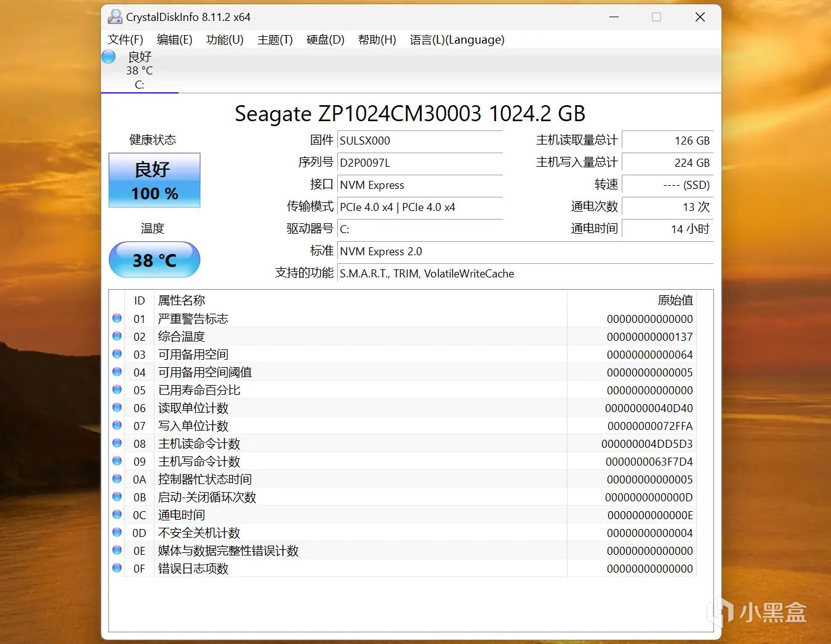Select the 启动-关闭循环次数 attribute row
The height and width of the screenshot is (644, 831).
pyautogui.click(x=403, y=497)
